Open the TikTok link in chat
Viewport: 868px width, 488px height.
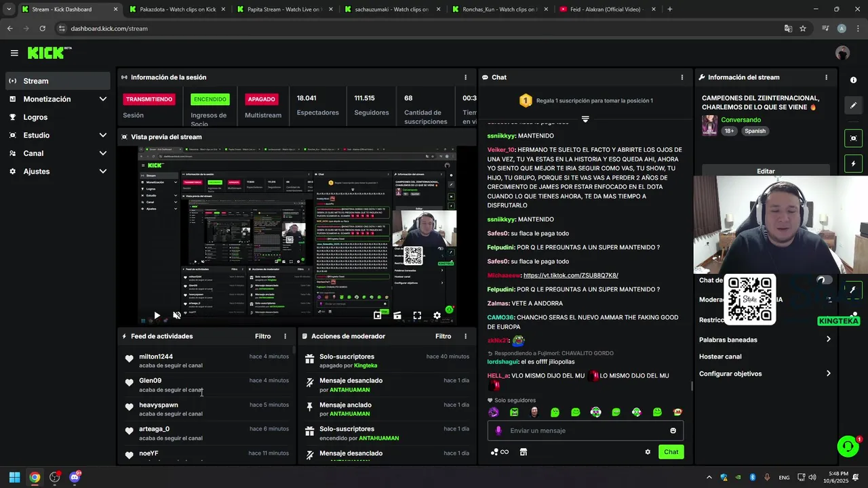570,275
